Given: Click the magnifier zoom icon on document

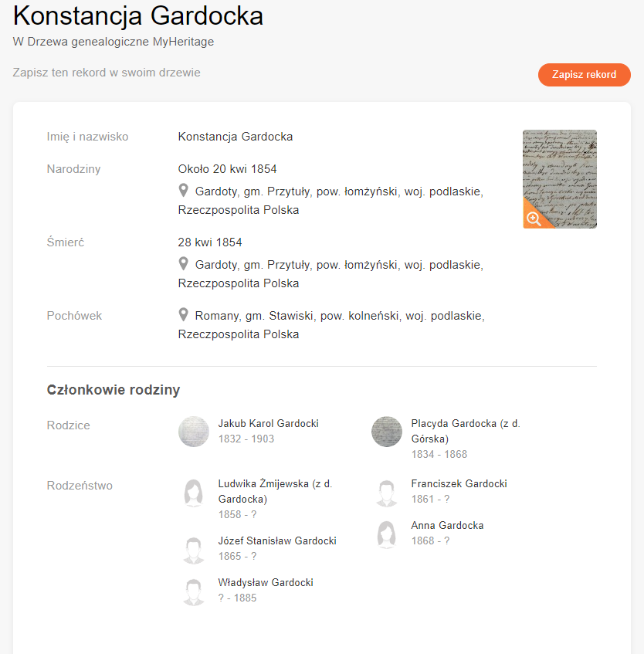Looking at the screenshot, I should pos(534,218).
